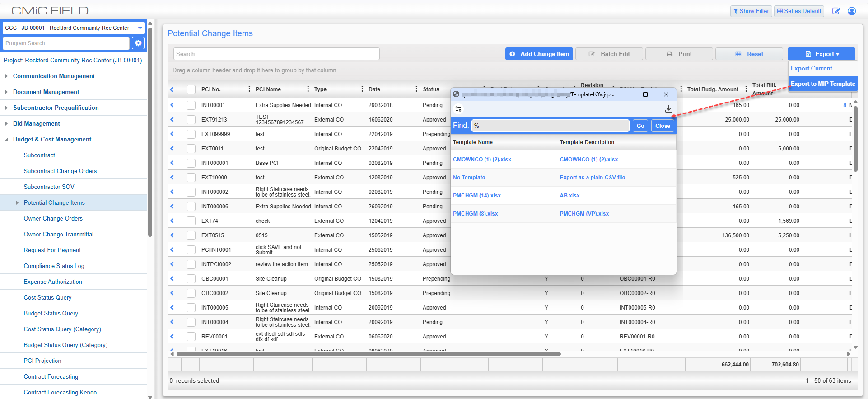
Task: Open the user profile icon
Action: pyautogui.click(x=852, y=11)
